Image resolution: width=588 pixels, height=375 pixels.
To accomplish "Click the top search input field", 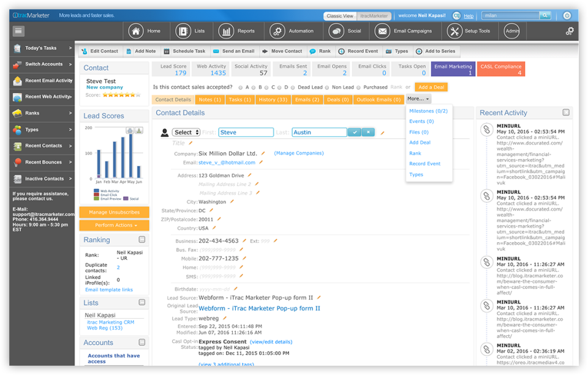I will [x=510, y=15].
